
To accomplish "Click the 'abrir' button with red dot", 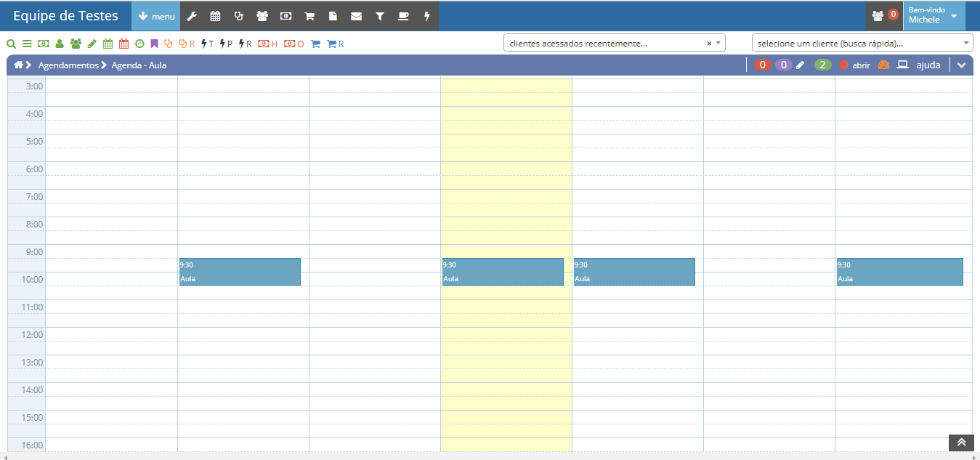I will point(855,65).
